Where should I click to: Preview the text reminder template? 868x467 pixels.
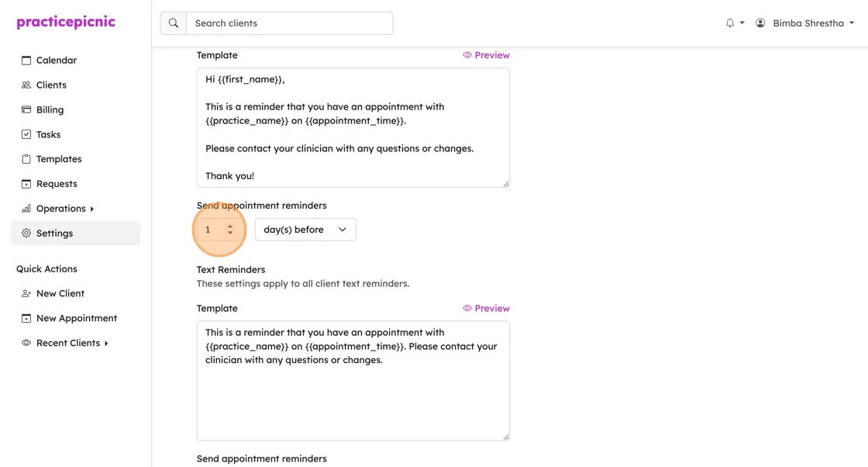(x=486, y=308)
